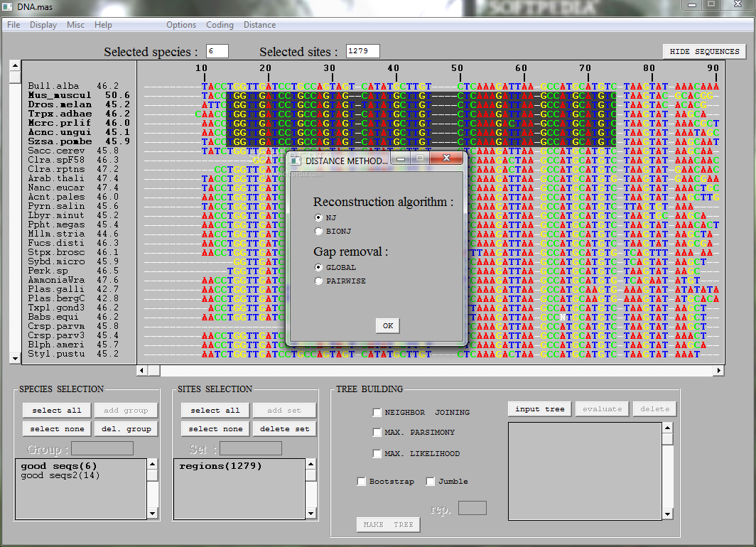Click sites 'select none' button
Viewport: 756px width, 547px height.
(215, 429)
